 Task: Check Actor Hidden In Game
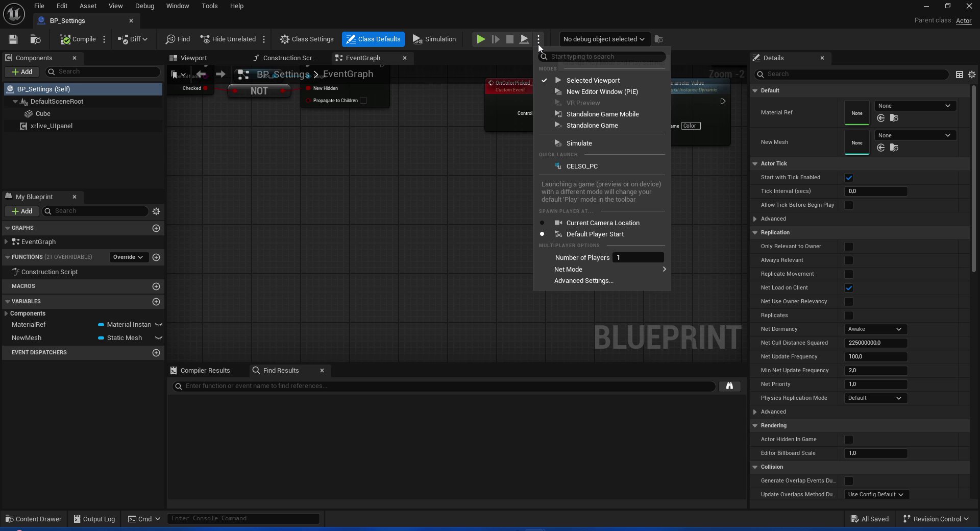point(849,440)
